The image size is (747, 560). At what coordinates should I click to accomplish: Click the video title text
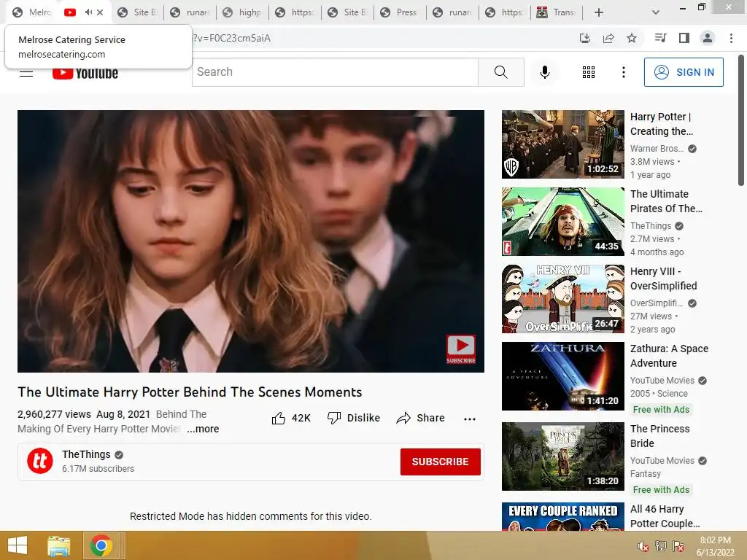pyautogui.click(x=190, y=392)
